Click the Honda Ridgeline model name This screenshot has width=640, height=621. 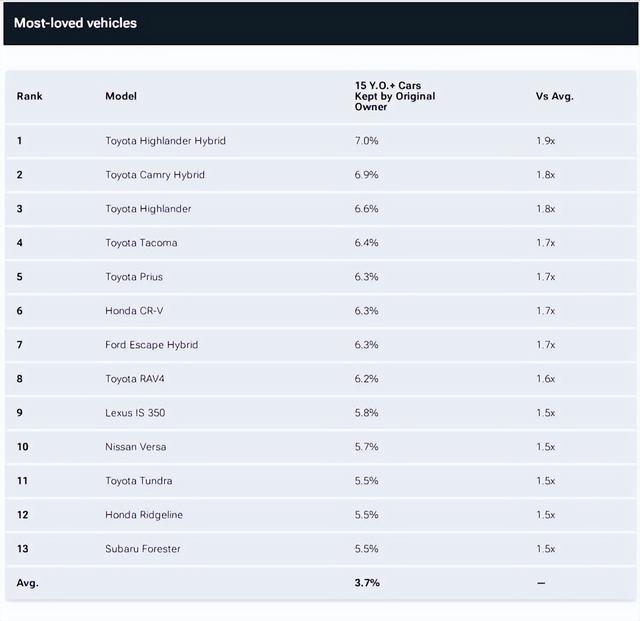coord(144,515)
